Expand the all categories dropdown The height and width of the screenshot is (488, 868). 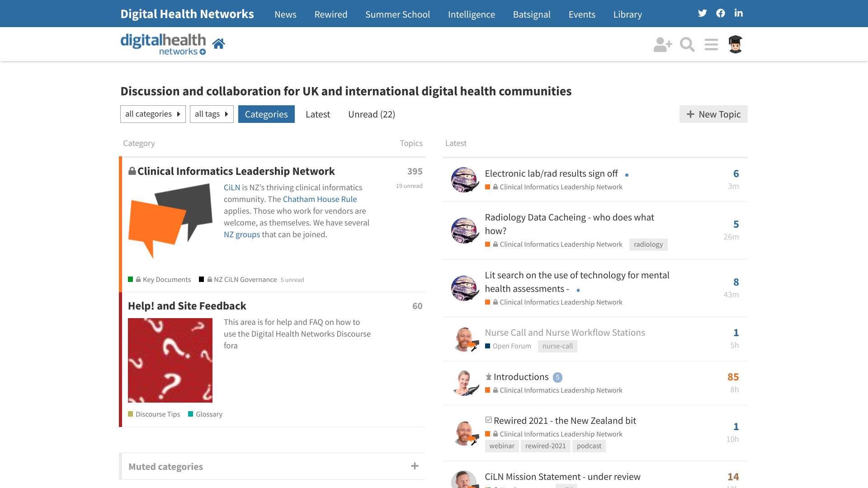pyautogui.click(x=153, y=114)
